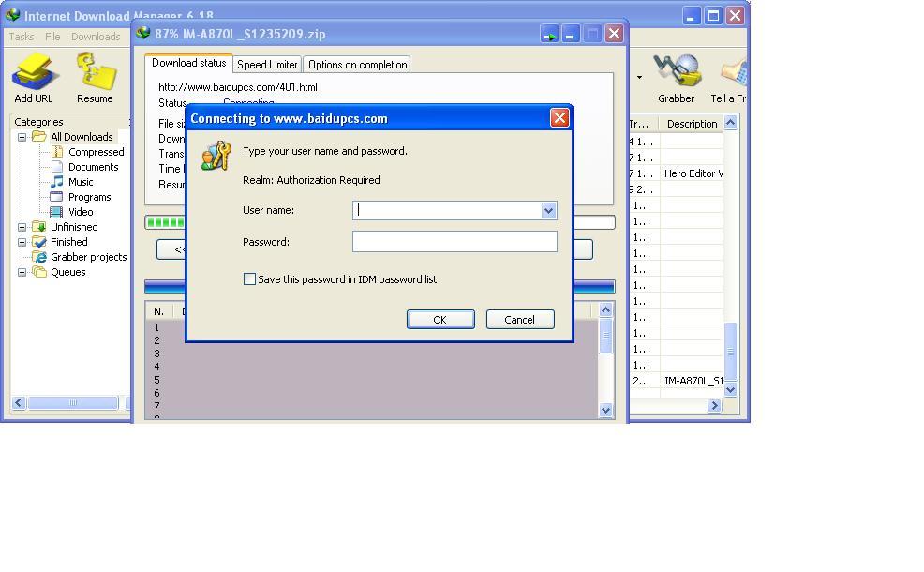924x572 pixels.
Task: Select the Music category icon
Action: point(57,182)
